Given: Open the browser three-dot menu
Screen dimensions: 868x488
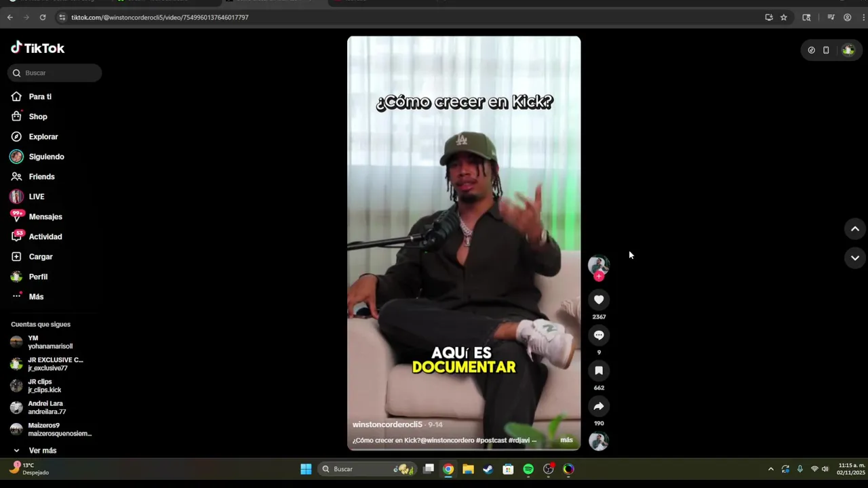Looking at the screenshot, I should tap(862, 18).
